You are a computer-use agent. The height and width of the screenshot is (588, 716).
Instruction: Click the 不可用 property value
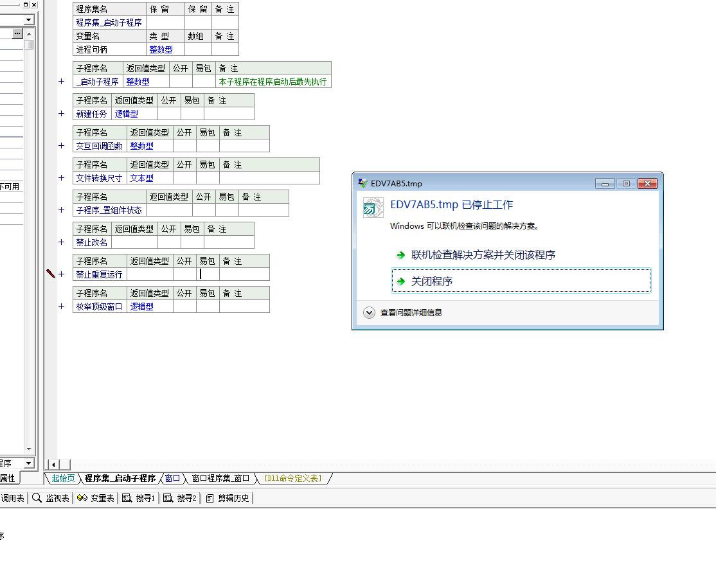click(x=10, y=187)
